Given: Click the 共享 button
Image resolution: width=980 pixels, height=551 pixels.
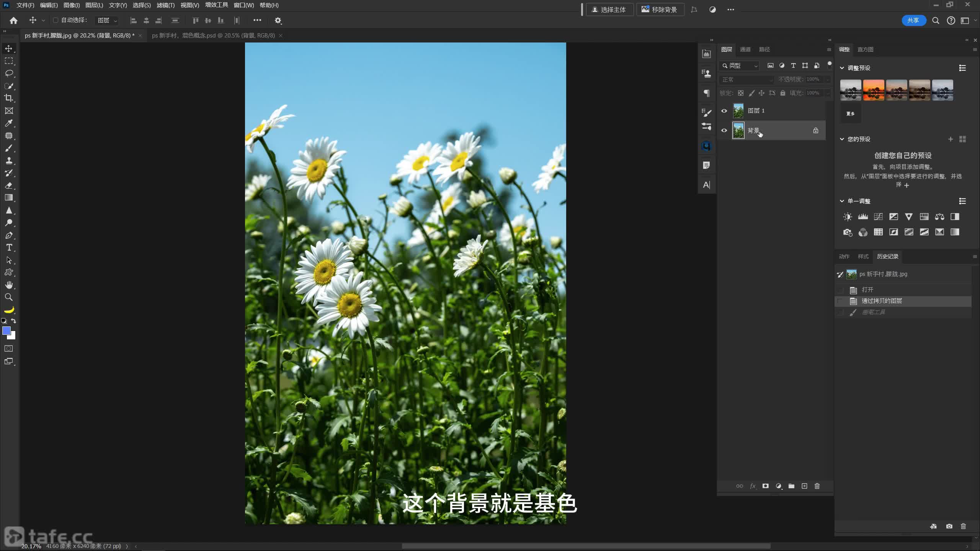Looking at the screenshot, I should pos(913,20).
